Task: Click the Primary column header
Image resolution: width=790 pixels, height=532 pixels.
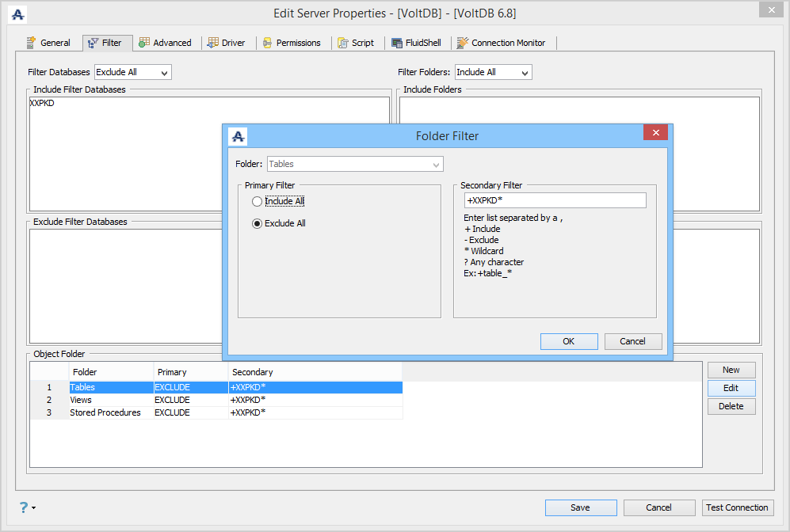Action: [x=191, y=372]
